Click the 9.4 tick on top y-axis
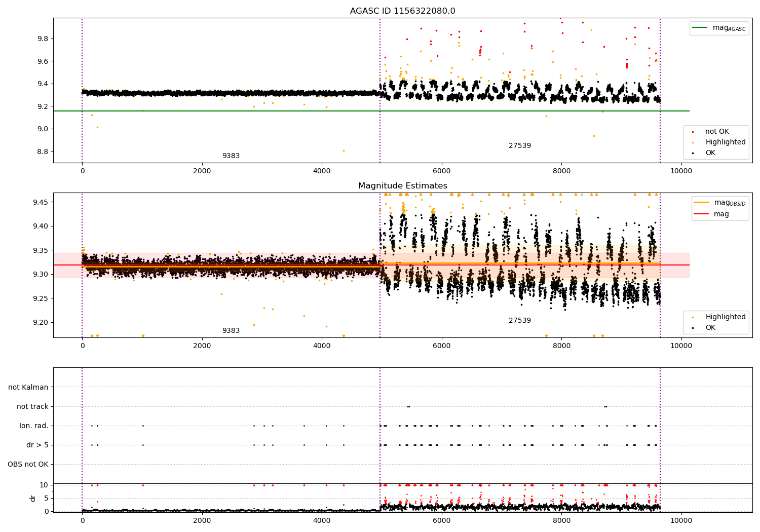Screen dimensions: 760x532 point(43,84)
